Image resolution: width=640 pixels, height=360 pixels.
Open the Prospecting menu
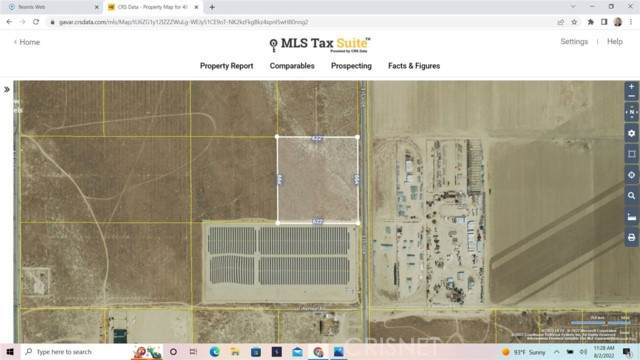tap(351, 66)
